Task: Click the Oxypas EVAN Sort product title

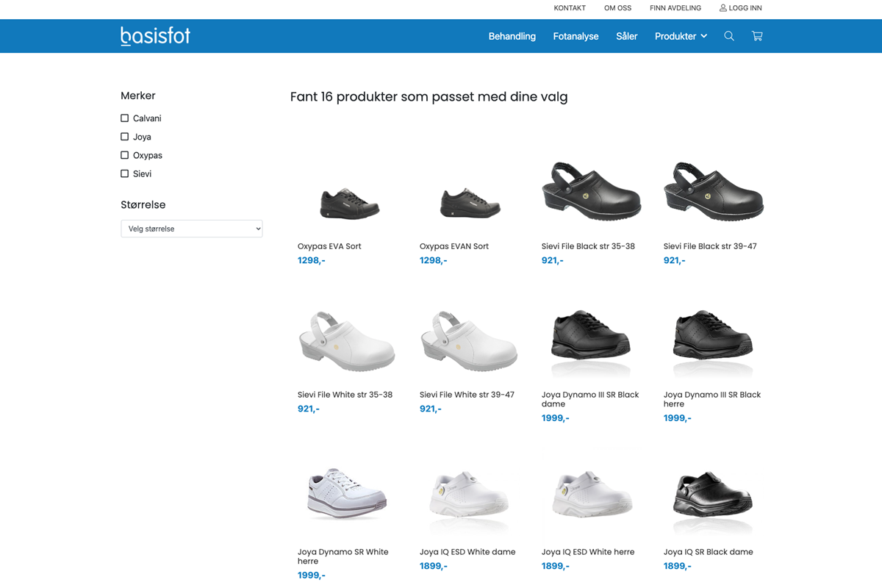Action: click(x=454, y=246)
